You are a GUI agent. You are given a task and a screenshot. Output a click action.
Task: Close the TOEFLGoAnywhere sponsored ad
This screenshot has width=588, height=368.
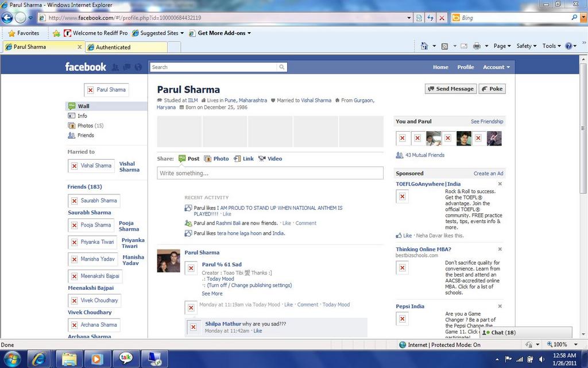[500, 184]
